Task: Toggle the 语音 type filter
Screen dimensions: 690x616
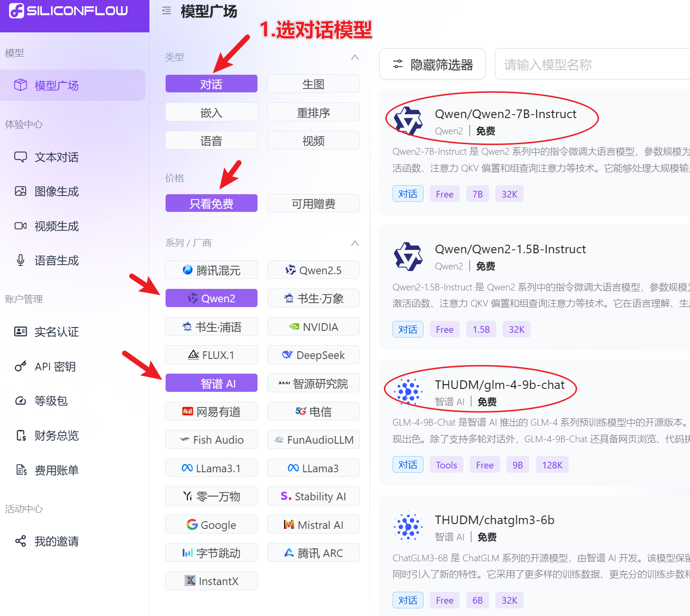Action: click(211, 140)
